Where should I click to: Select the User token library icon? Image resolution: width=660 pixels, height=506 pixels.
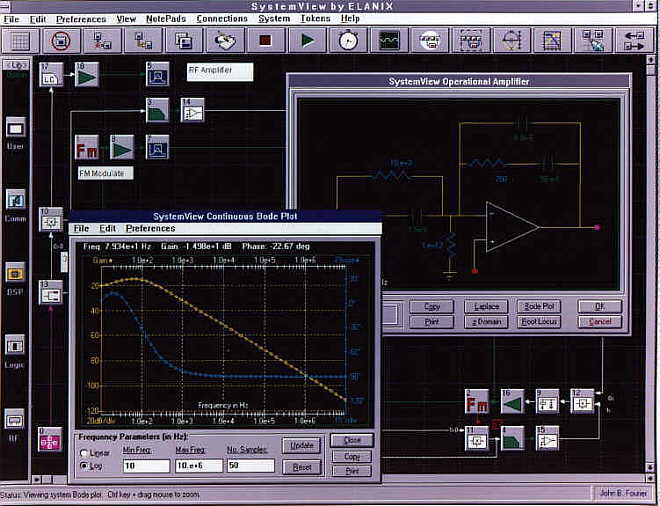coord(16,128)
